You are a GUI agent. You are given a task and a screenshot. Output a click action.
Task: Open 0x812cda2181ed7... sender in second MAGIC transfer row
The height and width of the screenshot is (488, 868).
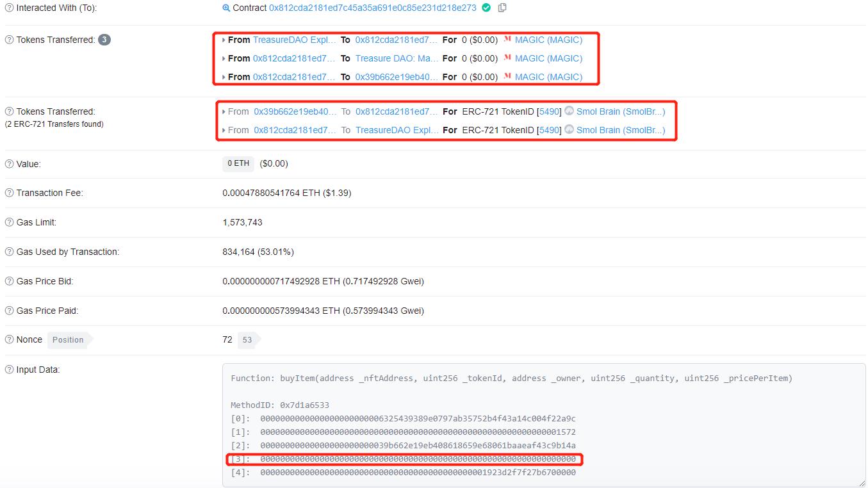tap(294, 58)
